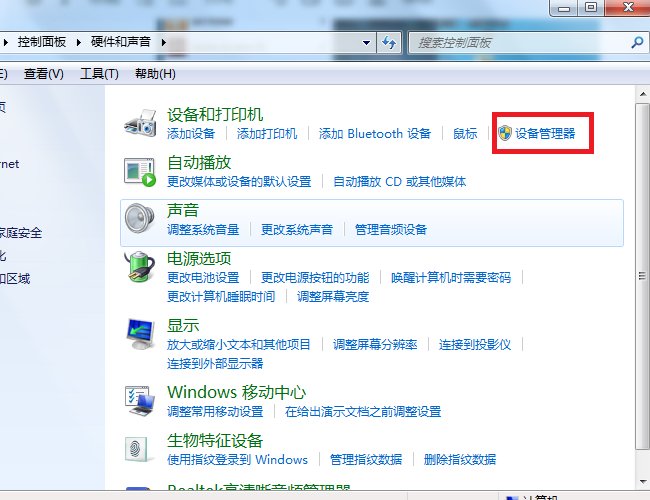Open the address bar history dropdown
Screen dimensions: 650x500
coord(366,43)
